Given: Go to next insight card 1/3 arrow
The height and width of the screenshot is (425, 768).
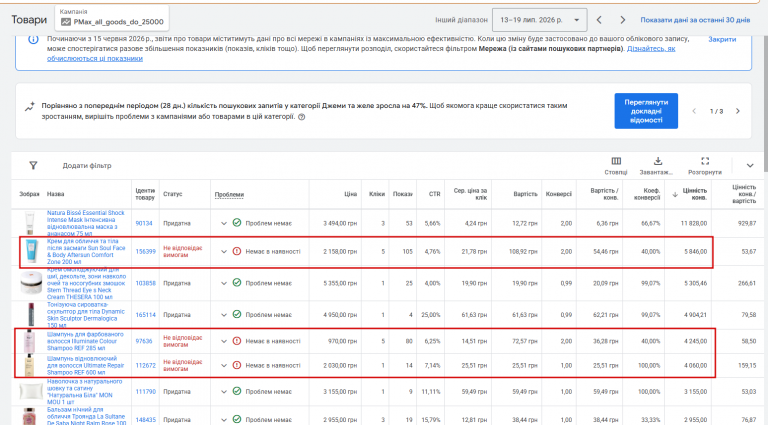Looking at the screenshot, I should click(x=738, y=111).
